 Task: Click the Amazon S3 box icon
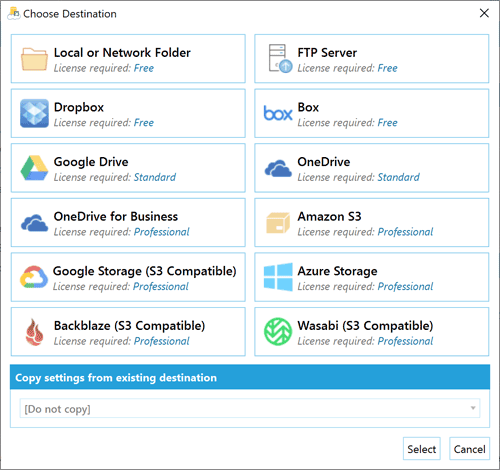coord(278,223)
